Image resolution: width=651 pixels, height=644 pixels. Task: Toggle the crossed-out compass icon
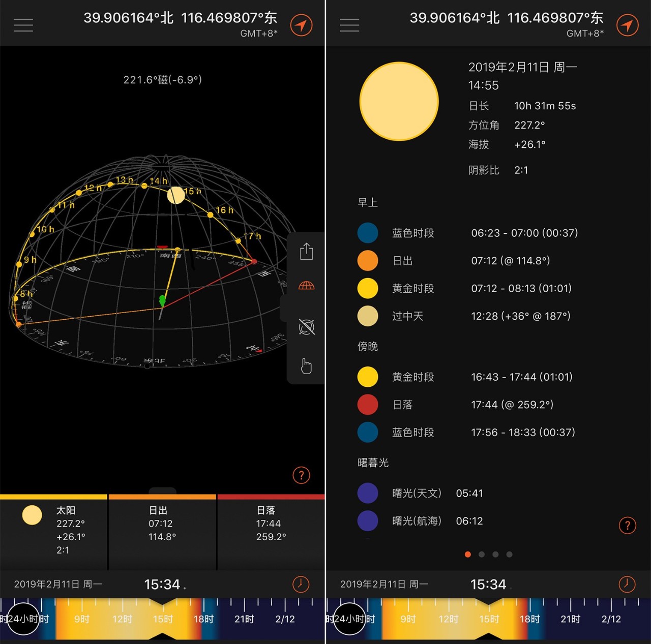tap(306, 327)
